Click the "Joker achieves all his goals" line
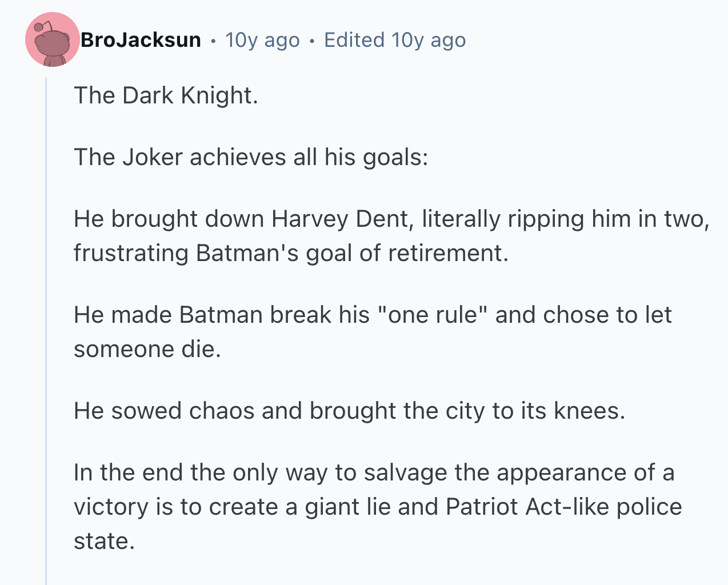The width and height of the screenshot is (728, 585). (251, 157)
